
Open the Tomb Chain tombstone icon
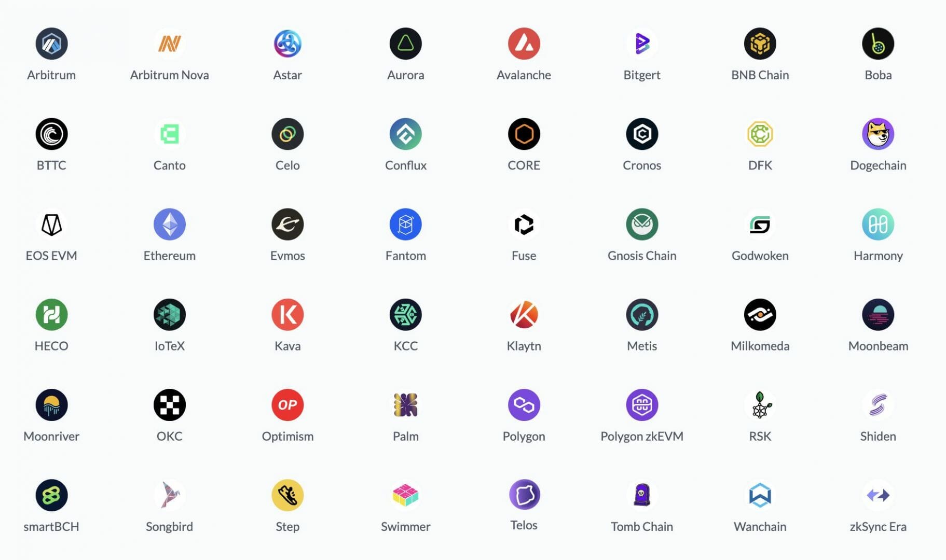click(642, 495)
